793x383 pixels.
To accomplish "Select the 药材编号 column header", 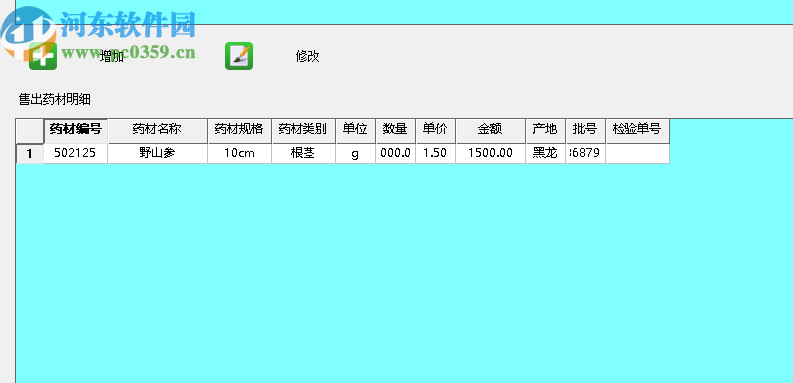I will tap(75, 131).
